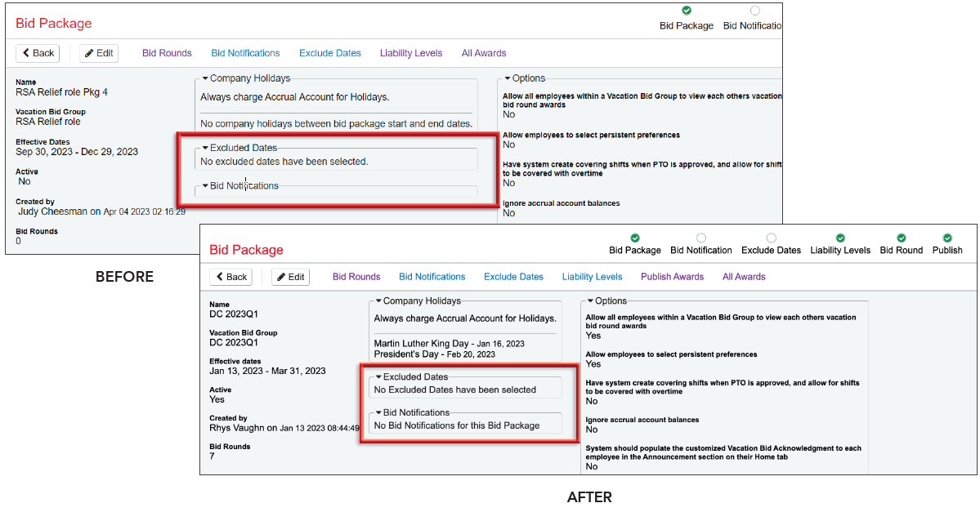Image resolution: width=980 pixels, height=512 pixels.
Task: Open Bid Notifications link in AFTER window
Action: click(432, 277)
